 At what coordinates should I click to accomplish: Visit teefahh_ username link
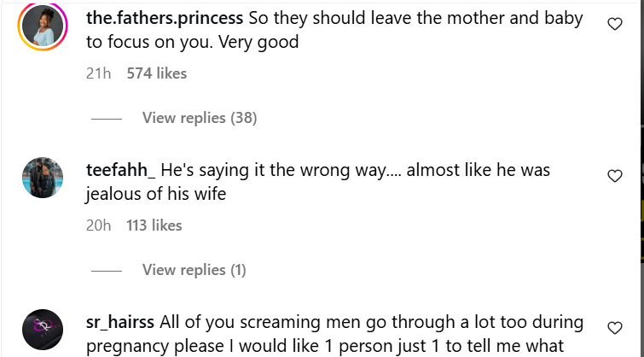(x=120, y=170)
